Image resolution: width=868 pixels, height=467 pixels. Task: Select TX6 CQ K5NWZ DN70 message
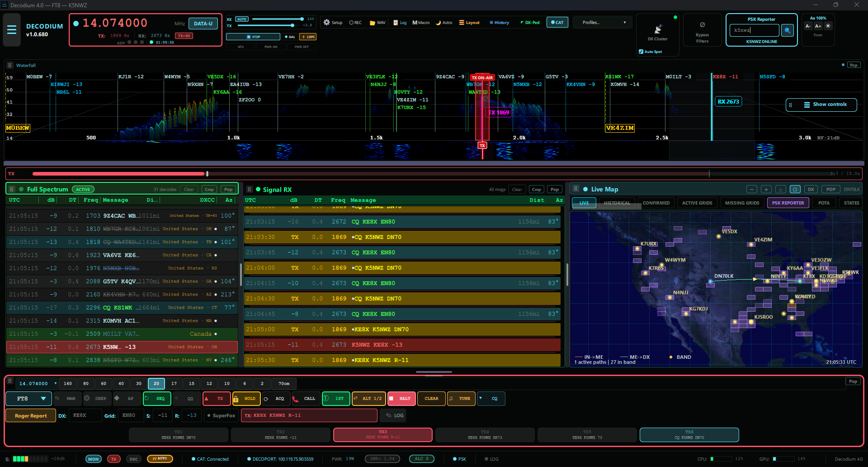point(689,435)
